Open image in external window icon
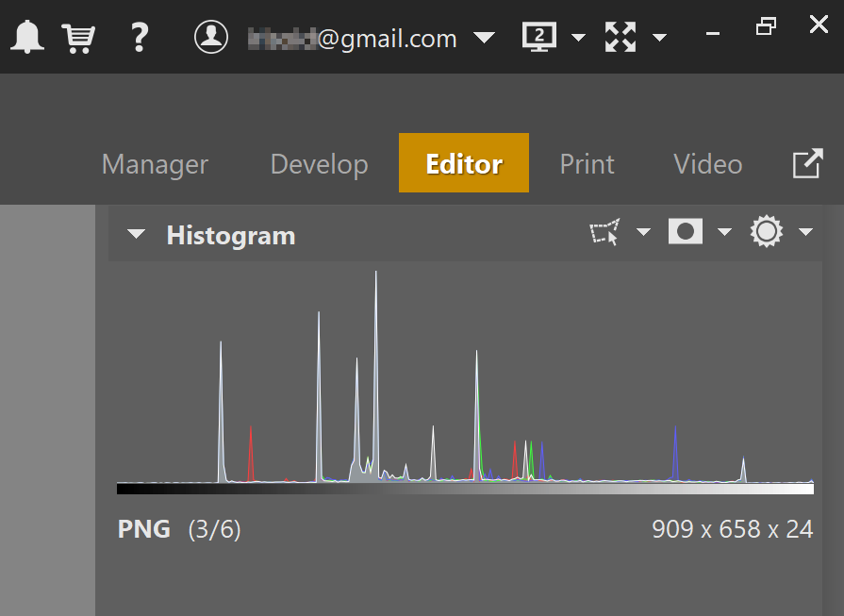Image resolution: width=844 pixels, height=616 pixels. [x=807, y=163]
